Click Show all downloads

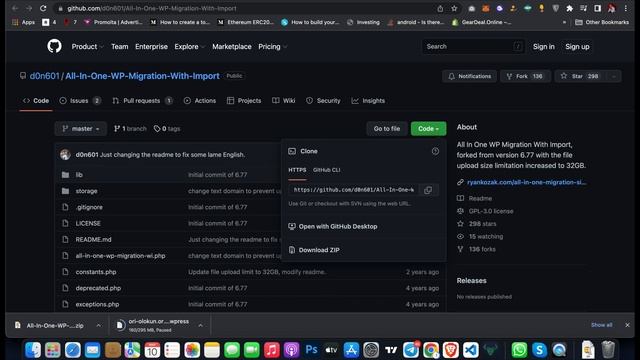(x=602, y=325)
